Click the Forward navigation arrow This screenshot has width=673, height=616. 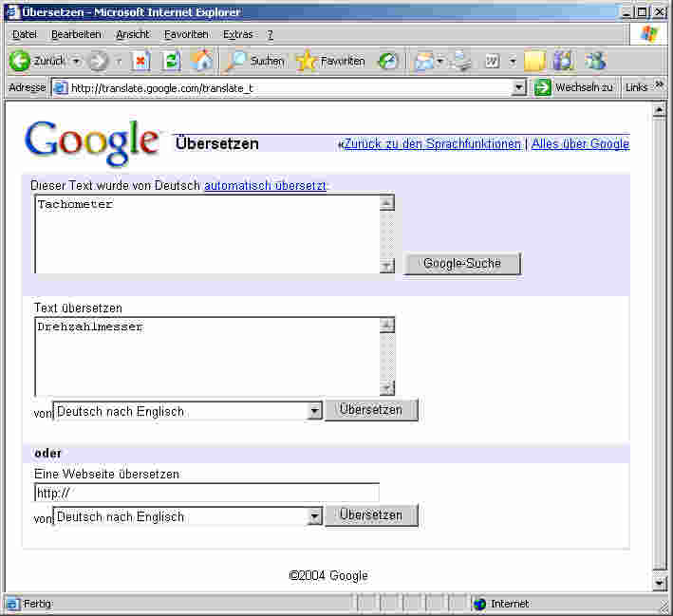[x=98, y=61]
